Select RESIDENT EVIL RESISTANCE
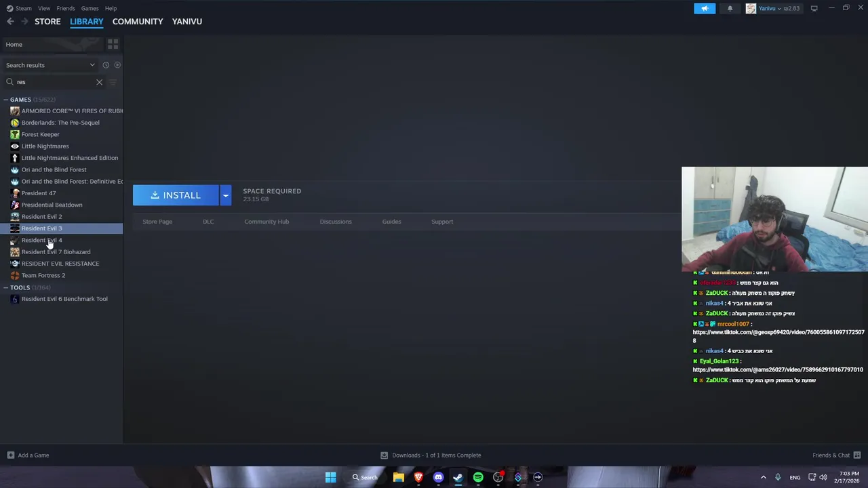 coord(62,264)
